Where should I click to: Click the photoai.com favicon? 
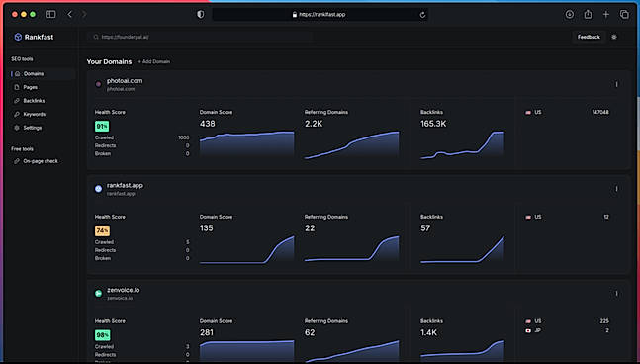pos(98,84)
